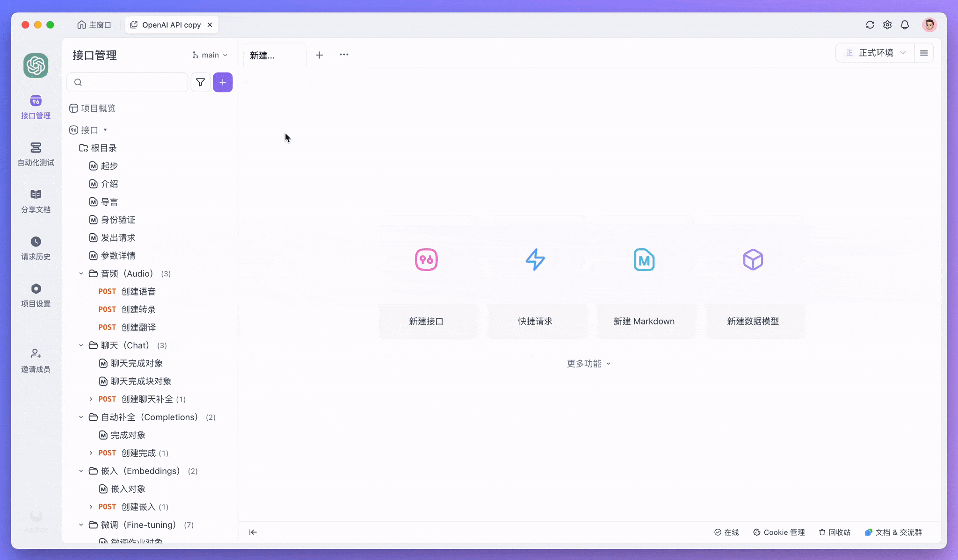Open the main branch selector
Image resolution: width=958 pixels, height=560 pixels.
210,55
